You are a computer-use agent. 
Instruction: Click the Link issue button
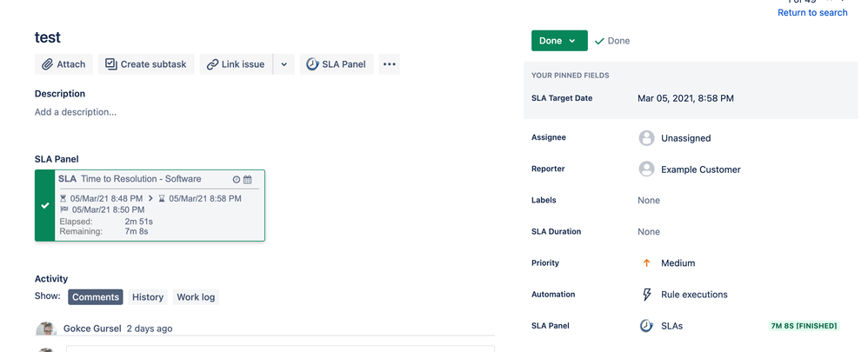click(x=237, y=64)
